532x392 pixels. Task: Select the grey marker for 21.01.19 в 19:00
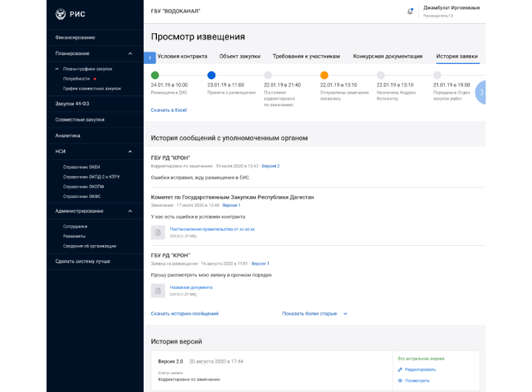(x=438, y=75)
